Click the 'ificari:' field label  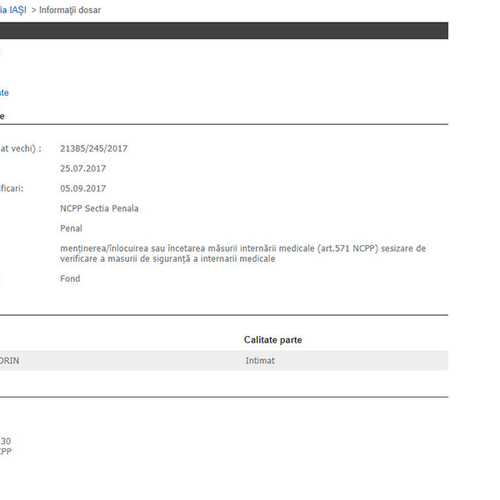coord(12,188)
